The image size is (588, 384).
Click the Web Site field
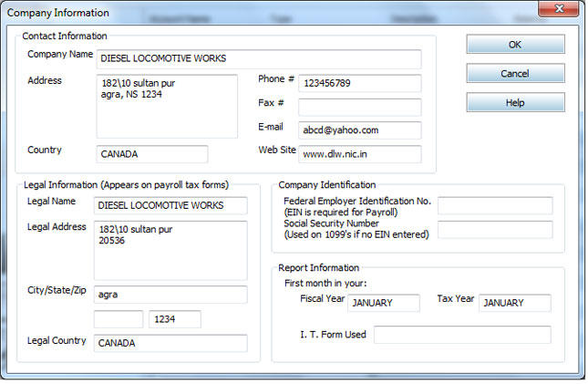(359, 154)
